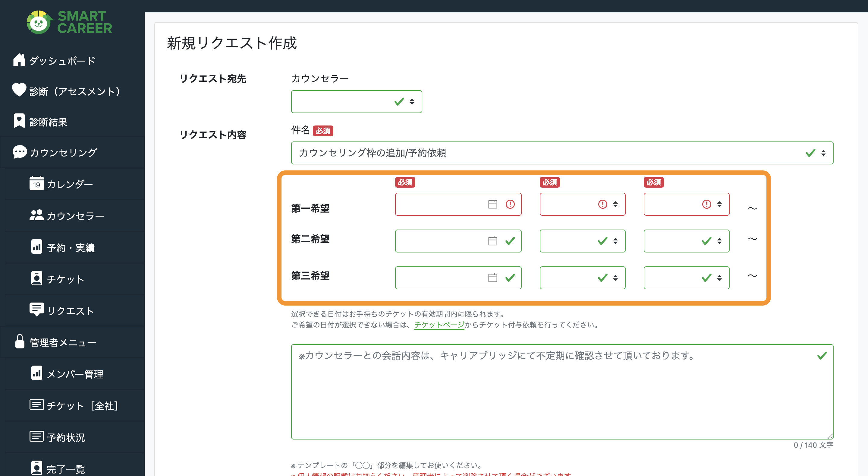Click the message icon for リクエスト
Image resolution: width=868 pixels, height=476 pixels.
36,309
